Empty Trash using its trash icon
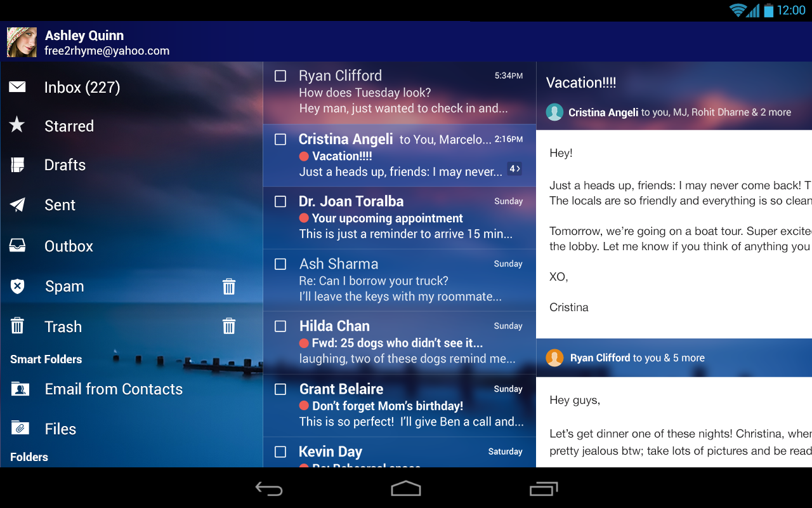Screen dimensions: 812x508 tap(228, 326)
